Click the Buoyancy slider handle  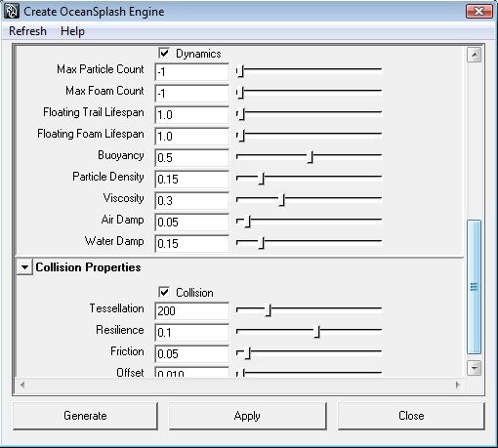pyautogui.click(x=311, y=157)
